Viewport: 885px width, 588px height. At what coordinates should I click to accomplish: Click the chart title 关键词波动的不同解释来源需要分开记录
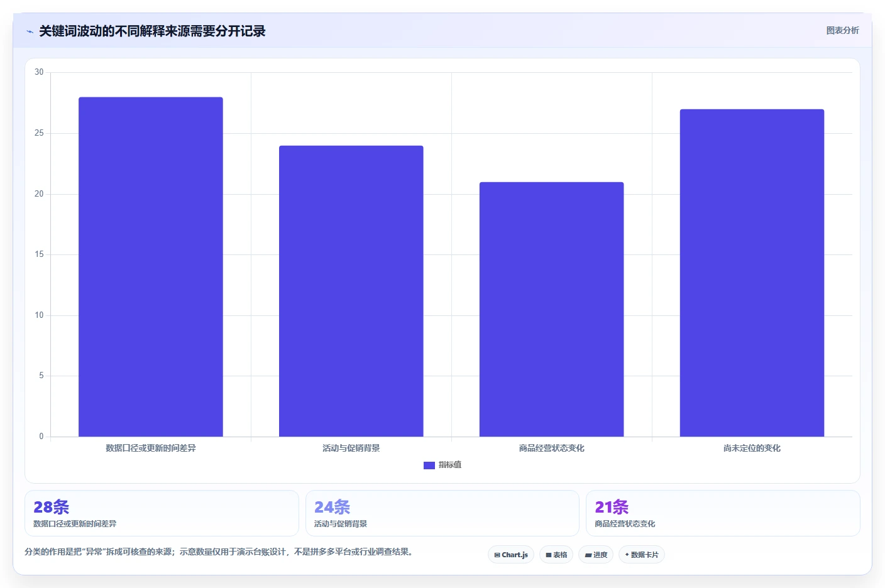coord(152,31)
